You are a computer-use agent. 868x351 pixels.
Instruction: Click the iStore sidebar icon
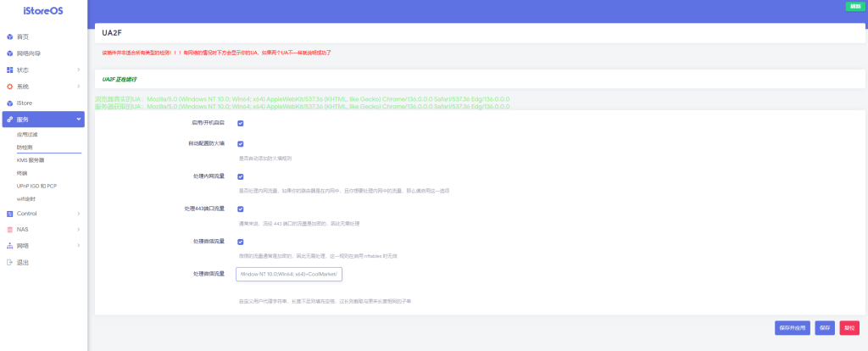point(10,103)
